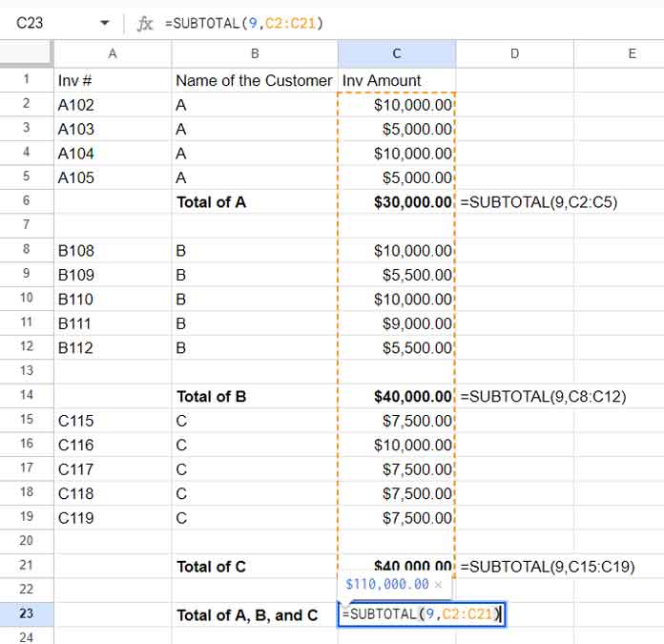Select the $7,500.00 amount in row 15

tap(397, 421)
